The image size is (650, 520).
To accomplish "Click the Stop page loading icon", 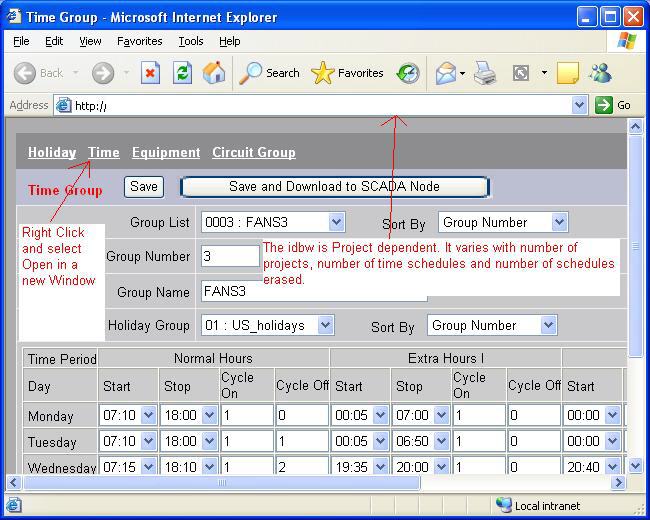I will [150, 73].
